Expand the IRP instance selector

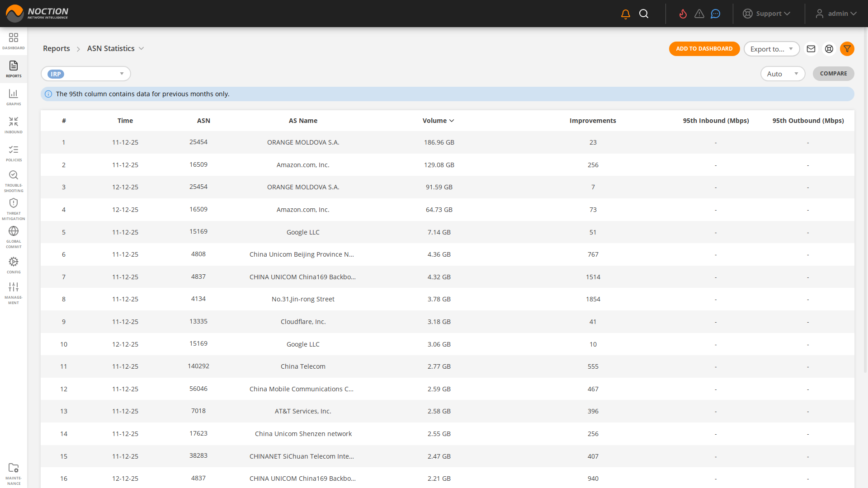pos(86,74)
